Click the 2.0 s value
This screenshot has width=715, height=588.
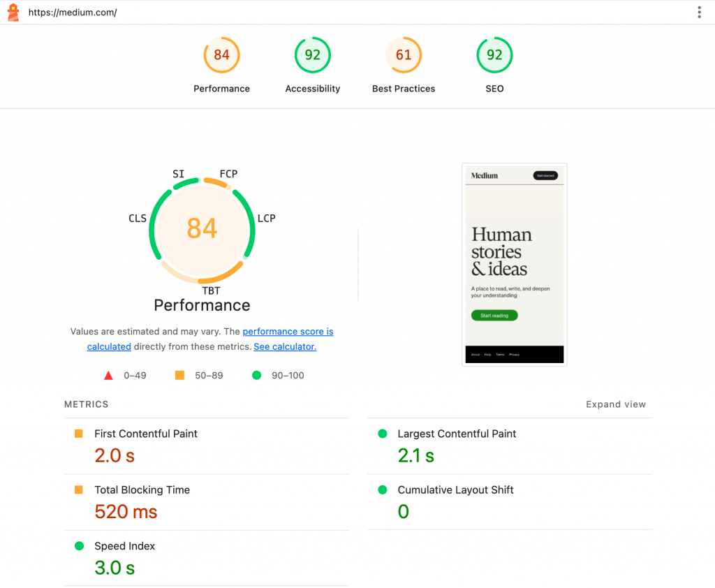pos(115,456)
